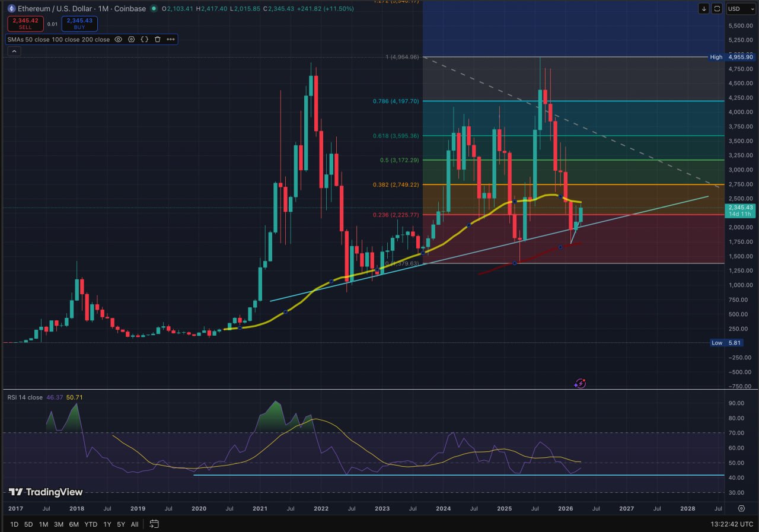The image size is (759, 532).
Task: Hide the SMAs indicator using eye icon
Action: (x=118, y=40)
